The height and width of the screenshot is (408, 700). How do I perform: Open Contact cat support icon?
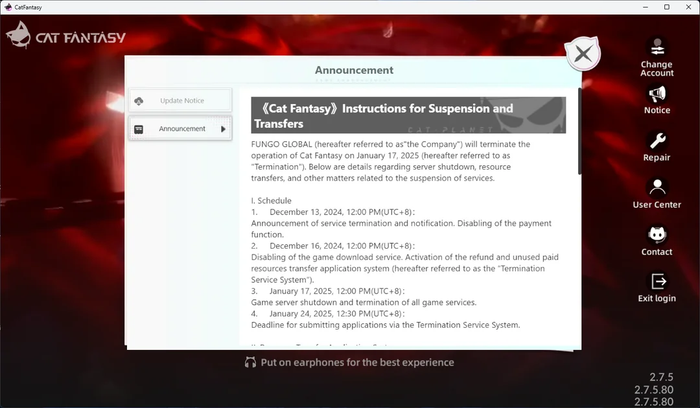(x=657, y=235)
